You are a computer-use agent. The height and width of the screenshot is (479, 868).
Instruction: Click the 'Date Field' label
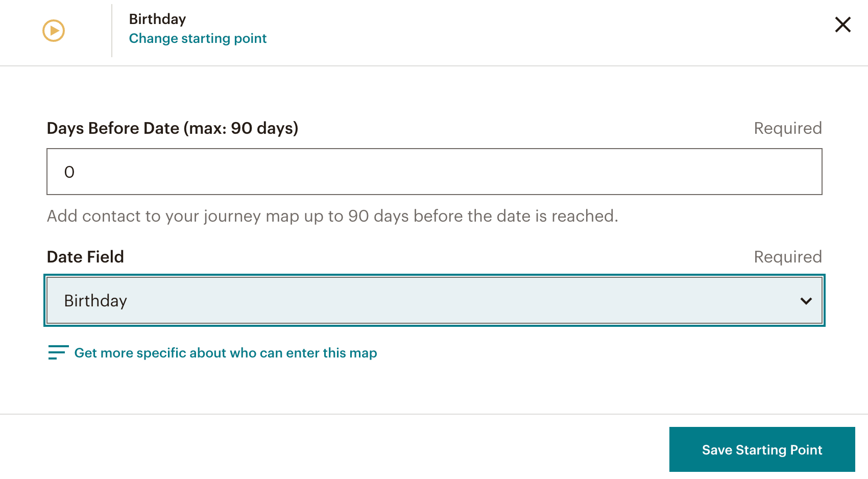click(85, 257)
